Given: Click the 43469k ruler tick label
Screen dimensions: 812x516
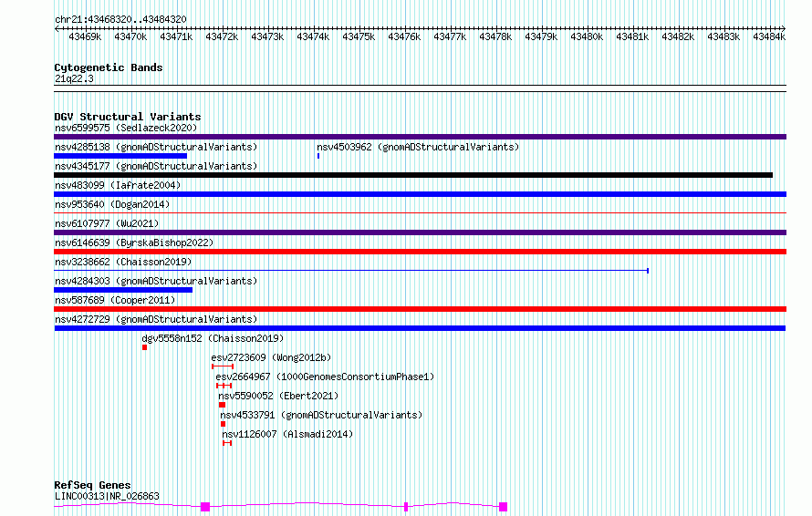Looking at the screenshot, I should [x=85, y=36].
